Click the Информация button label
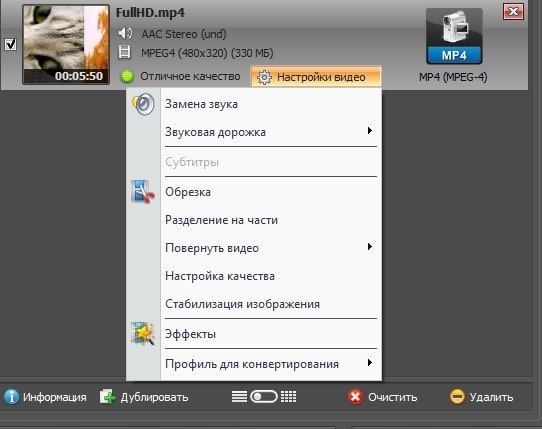The width and height of the screenshot is (542, 429). click(x=55, y=397)
